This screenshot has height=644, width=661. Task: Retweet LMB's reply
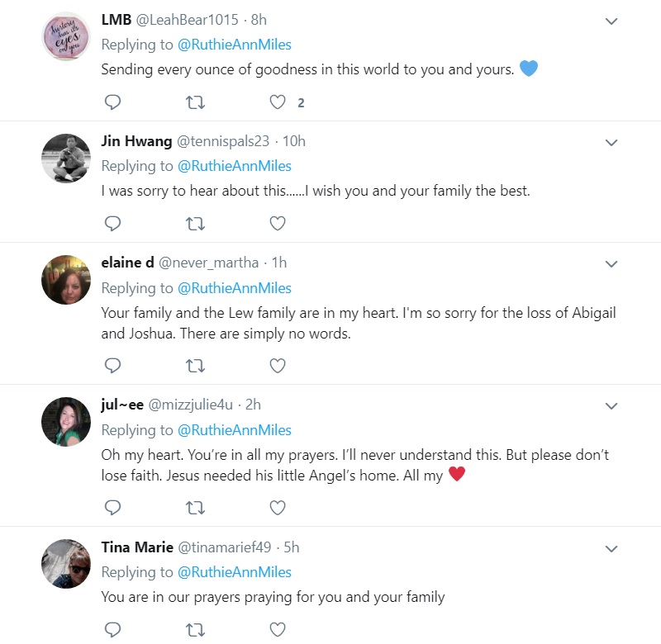pyautogui.click(x=195, y=102)
